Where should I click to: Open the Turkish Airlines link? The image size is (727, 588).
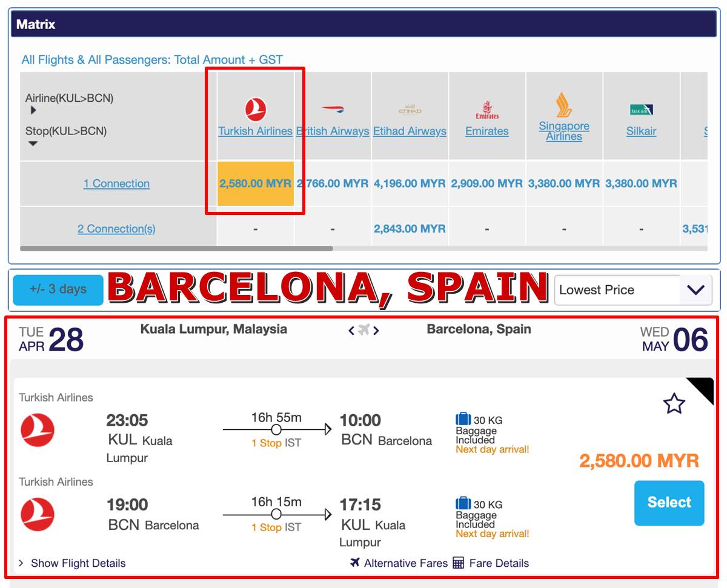click(x=256, y=131)
